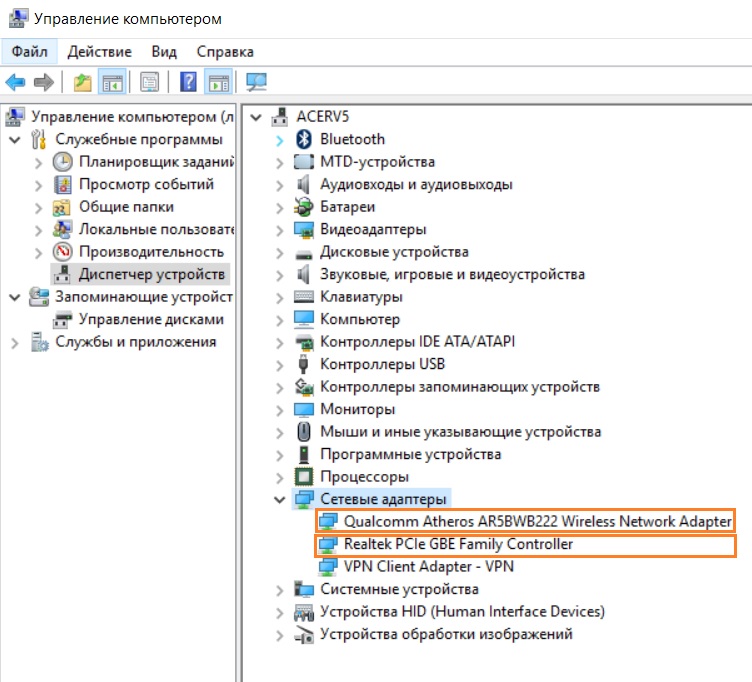Expand the Мониторы category arrow
752x682 pixels.
(x=280, y=410)
